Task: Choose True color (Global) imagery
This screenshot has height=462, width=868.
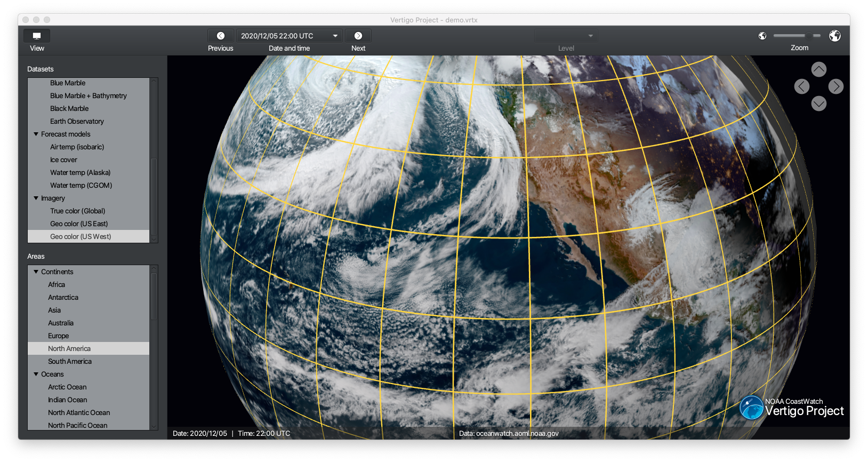Action: tap(78, 211)
